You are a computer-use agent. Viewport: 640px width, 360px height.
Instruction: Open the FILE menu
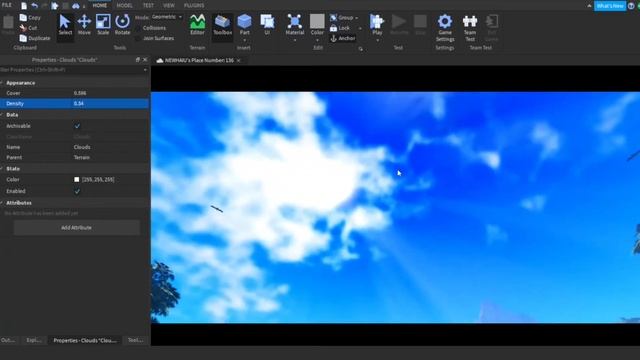[x=7, y=5]
